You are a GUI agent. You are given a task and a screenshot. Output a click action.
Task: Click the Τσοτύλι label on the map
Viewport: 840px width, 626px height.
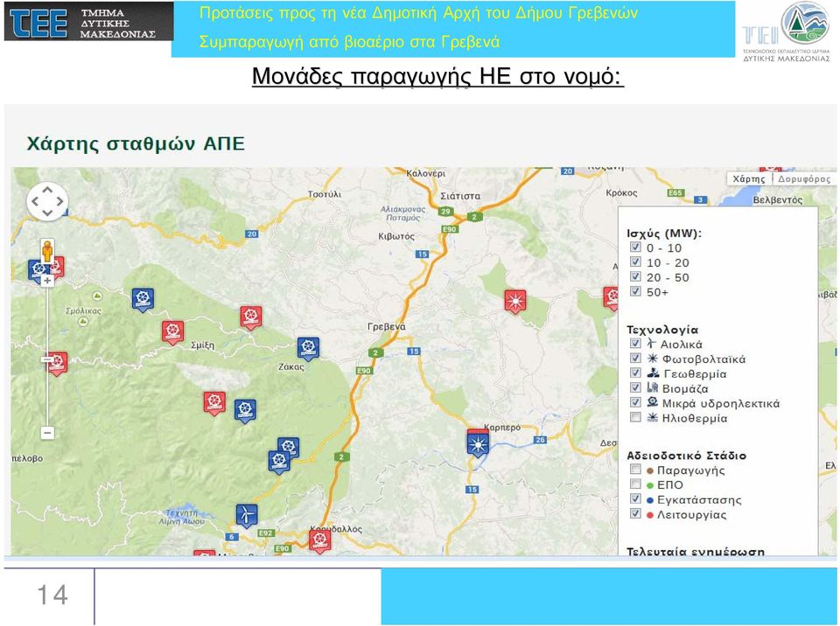(324, 194)
